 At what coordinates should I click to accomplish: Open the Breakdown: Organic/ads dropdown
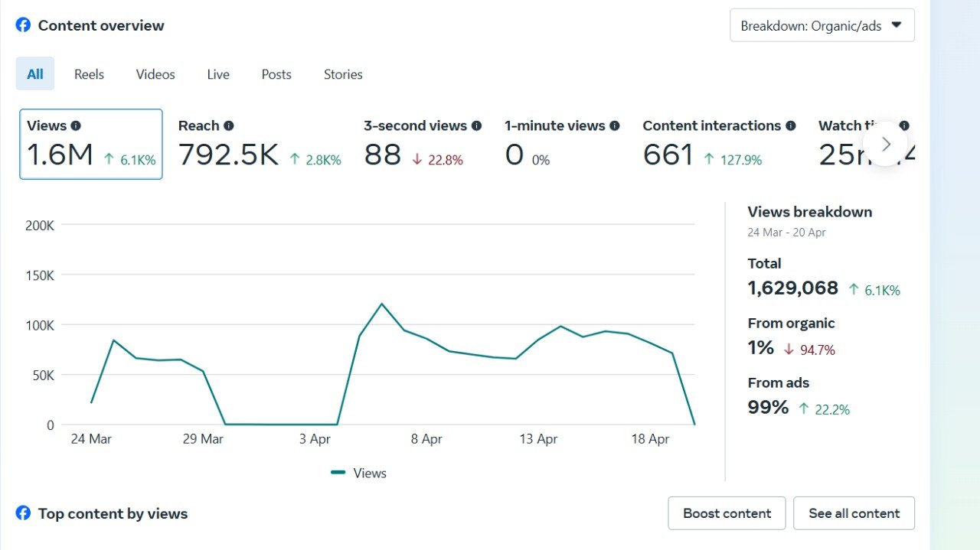coord(822,25)
